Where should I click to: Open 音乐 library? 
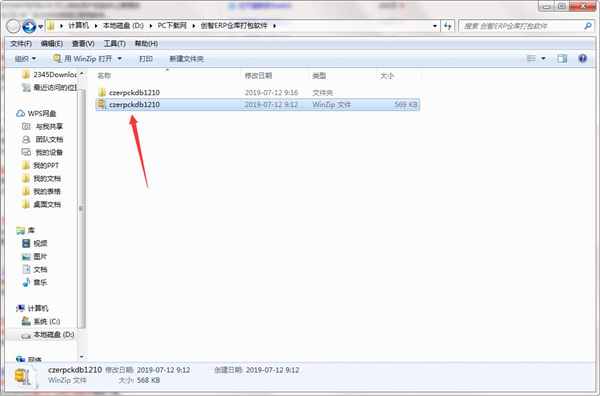35,282
